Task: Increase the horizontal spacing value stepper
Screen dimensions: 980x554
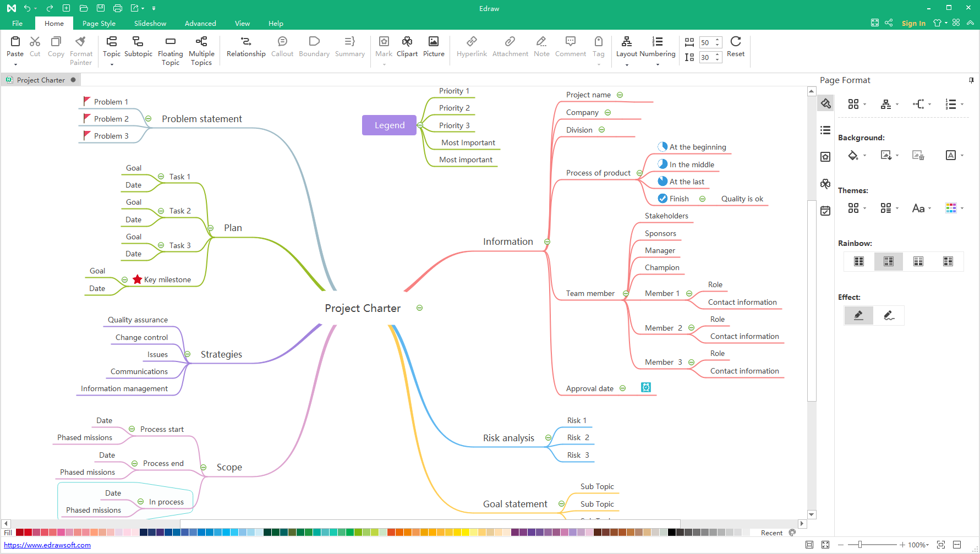Action: coord(717,40)
